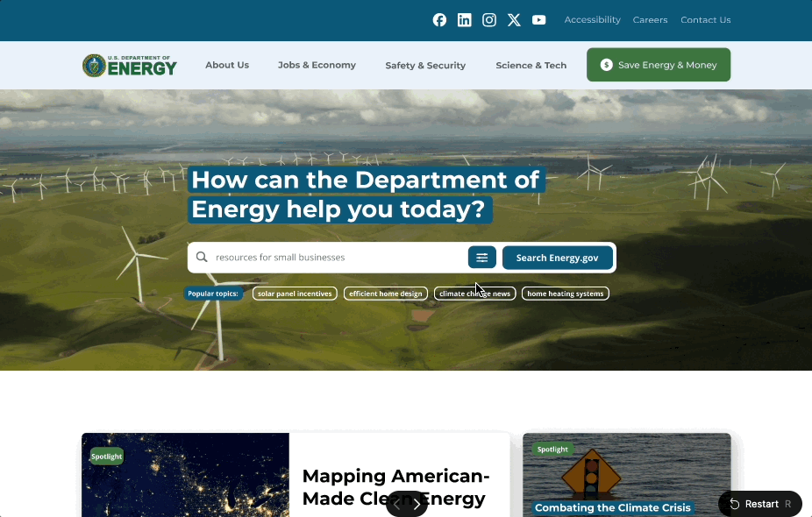Viewport: 812px width, 517px height.
Task: Open the Accessibility link
Action: coord(593,19)
